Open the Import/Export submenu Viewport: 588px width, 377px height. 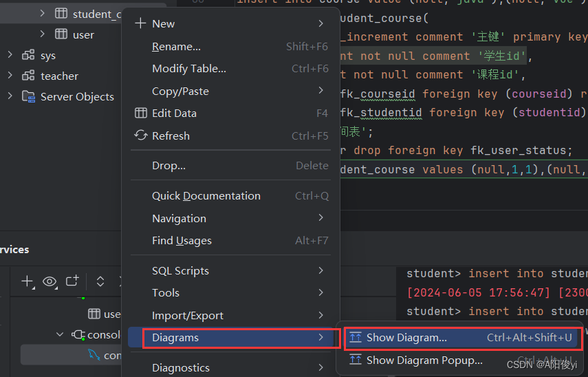(320, 315)
